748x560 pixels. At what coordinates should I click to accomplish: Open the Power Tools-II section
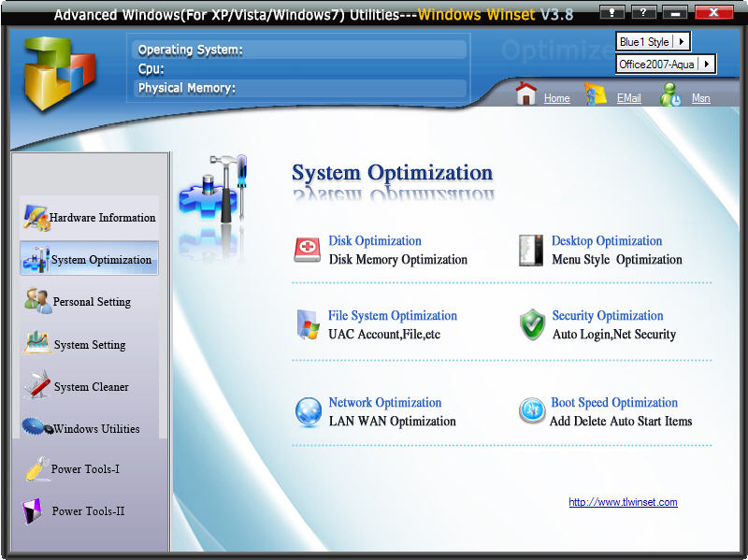[x=89, y=511]
